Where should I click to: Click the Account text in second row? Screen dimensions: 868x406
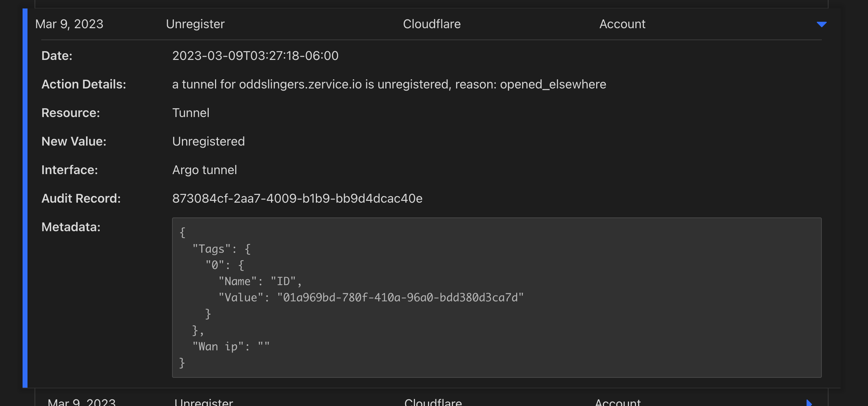pos(618,402)
